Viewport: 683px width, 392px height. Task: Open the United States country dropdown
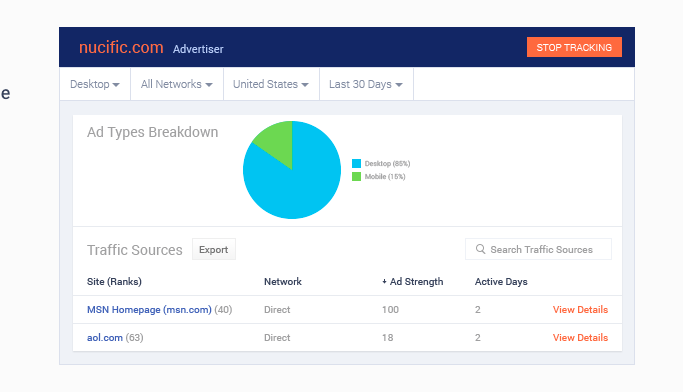271,84
